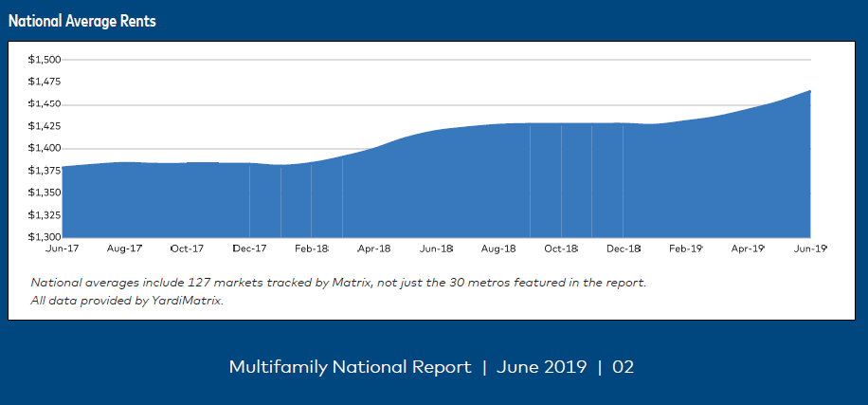Select the Jun-18 x-axis label
868x405 pixels.
click(436, 249)
